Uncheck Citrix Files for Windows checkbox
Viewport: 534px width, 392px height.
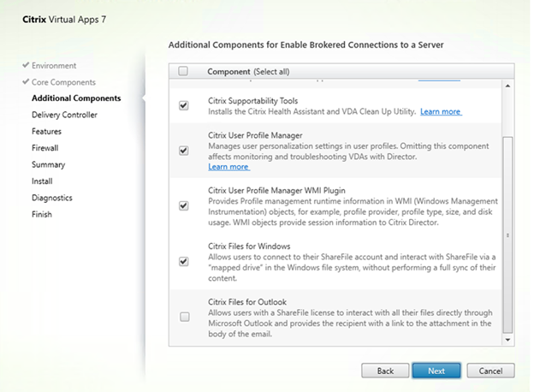pyautogui.click(x=184, y=262)
